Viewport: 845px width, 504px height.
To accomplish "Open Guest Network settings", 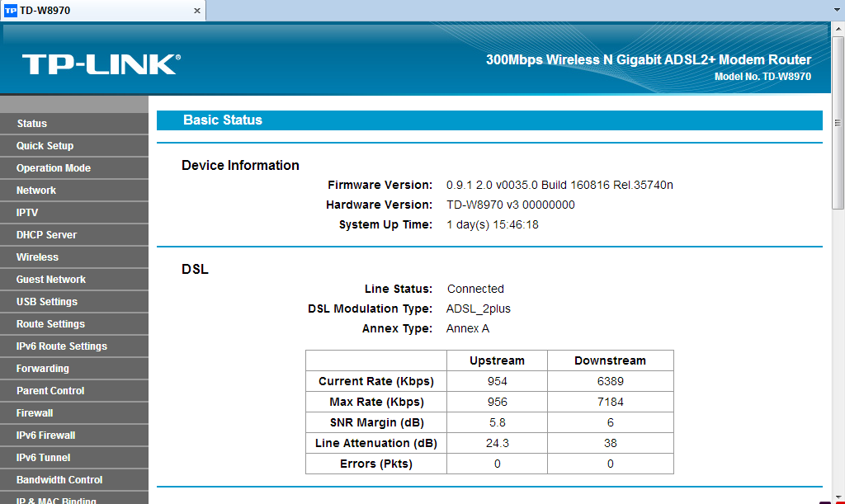I will [x=73, y=280].
